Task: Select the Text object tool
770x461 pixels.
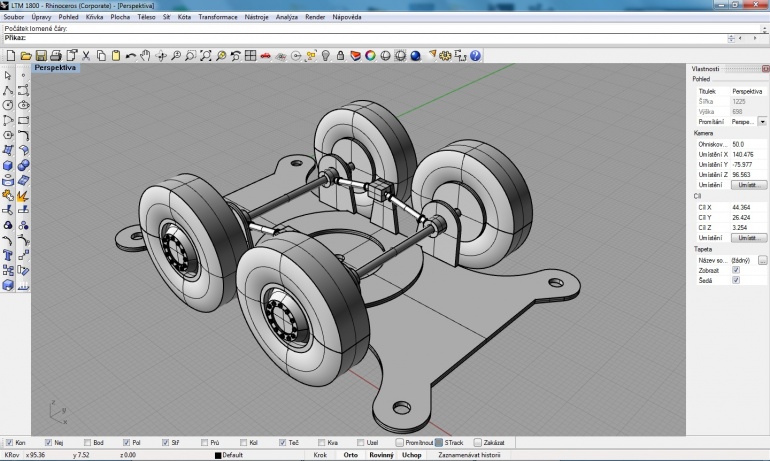Action: point(8,255)
